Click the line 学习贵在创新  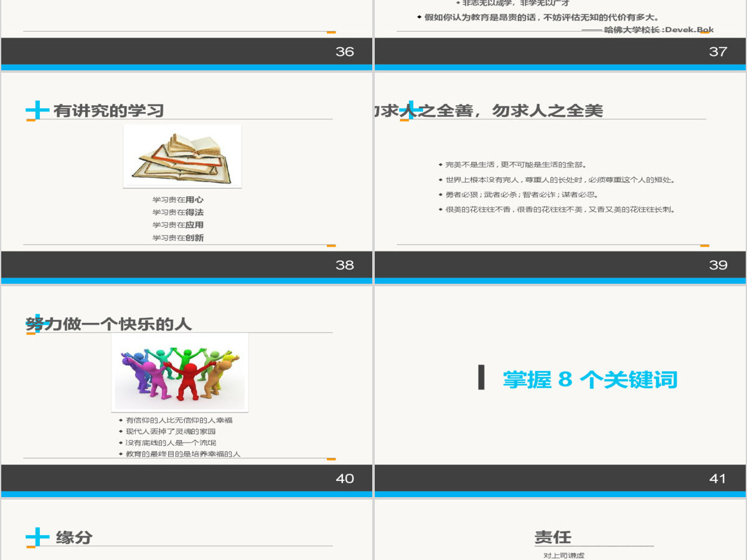tap(178, 238)
